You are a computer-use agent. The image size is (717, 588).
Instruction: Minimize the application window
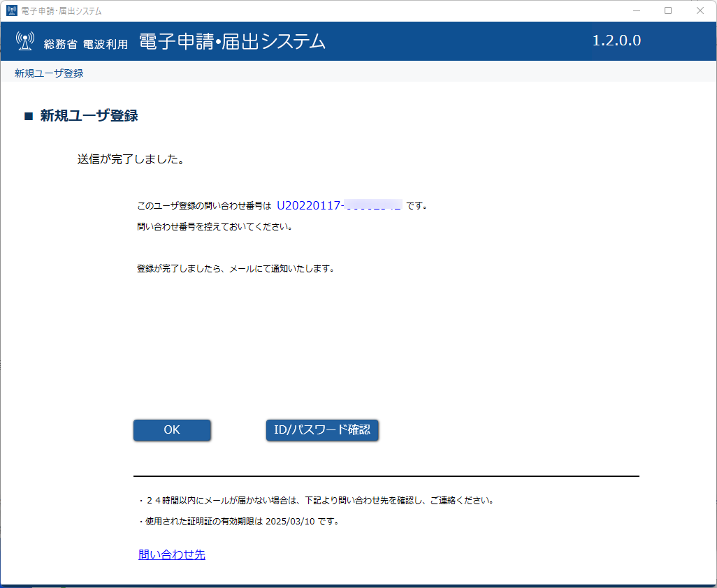[x=636, y=10]
